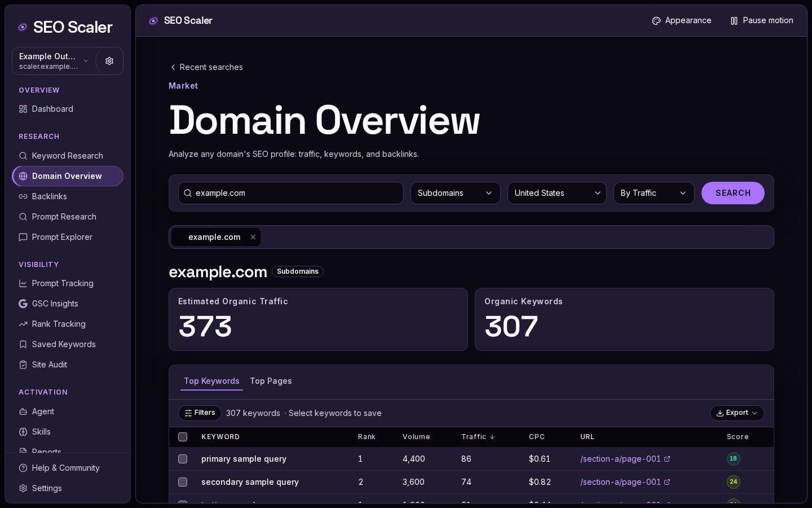
Task: Remove the example.com chip
Action: [253, 237]
